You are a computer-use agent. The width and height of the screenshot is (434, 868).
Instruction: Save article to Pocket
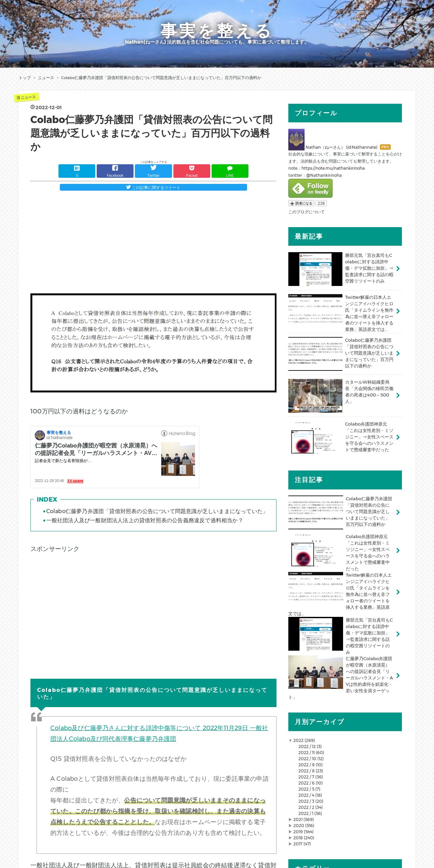192,171
